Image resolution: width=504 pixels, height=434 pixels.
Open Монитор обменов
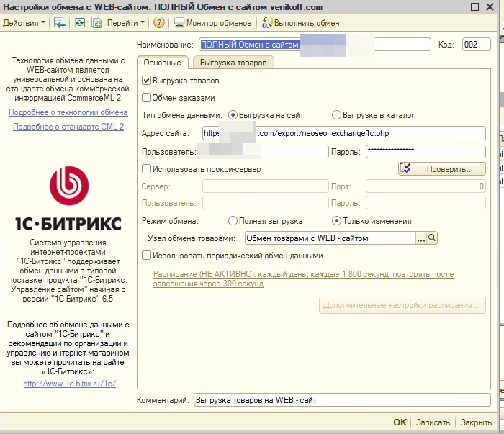213,23
